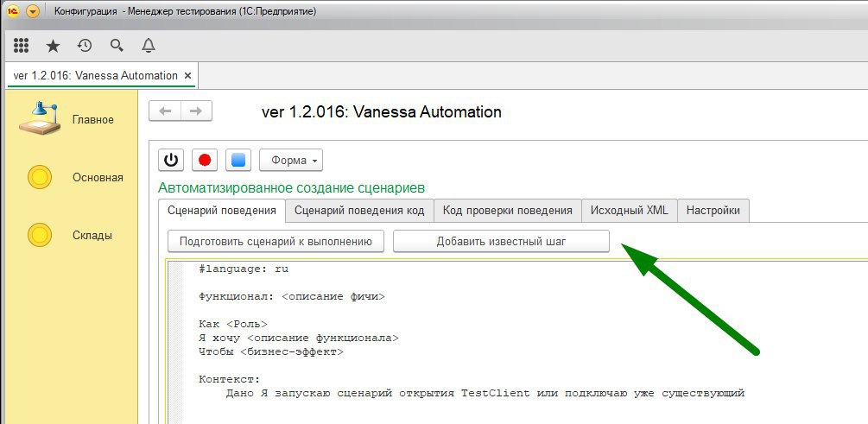Click the desk lamp icon for Главное
The width and height of the screenshot is (868, 424).
click(x=40, y=118)
